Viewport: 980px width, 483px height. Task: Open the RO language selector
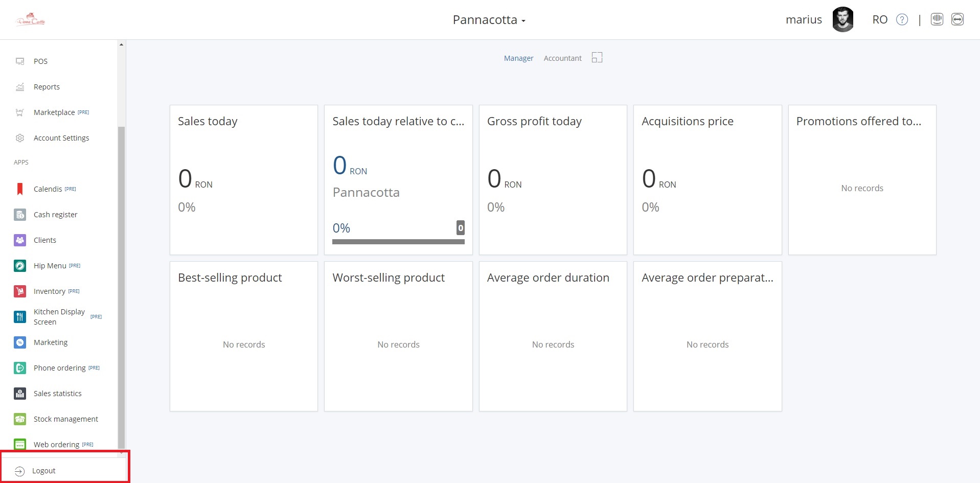point(879,20)
